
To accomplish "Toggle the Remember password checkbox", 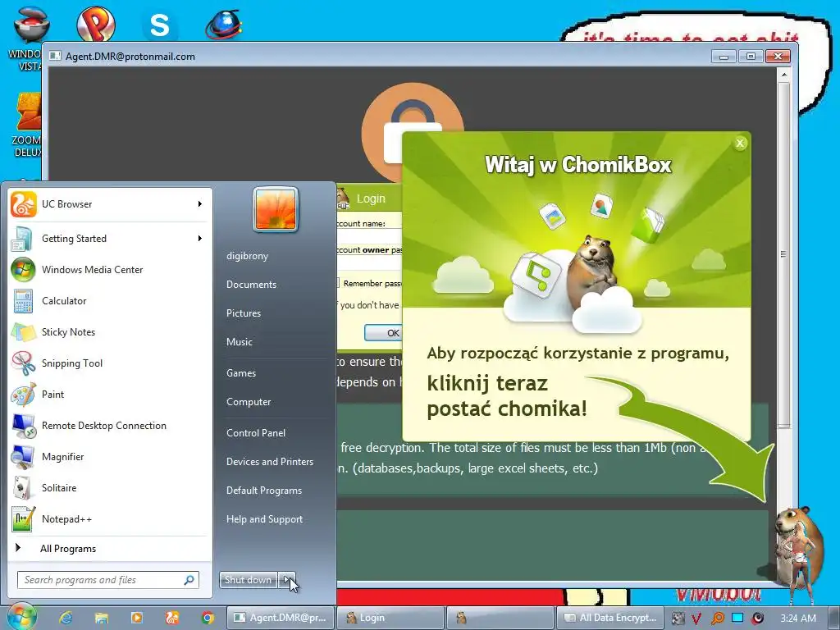I will point(337,283).
